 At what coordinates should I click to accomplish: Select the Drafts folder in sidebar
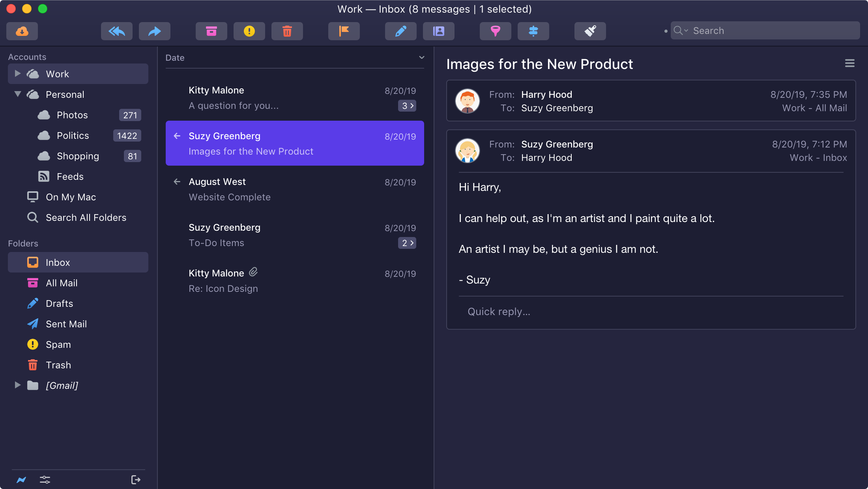point(59,304)
